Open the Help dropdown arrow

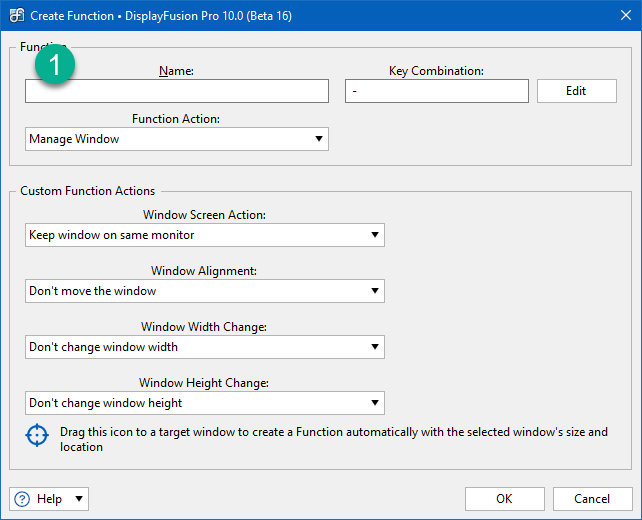click(79, 499)
